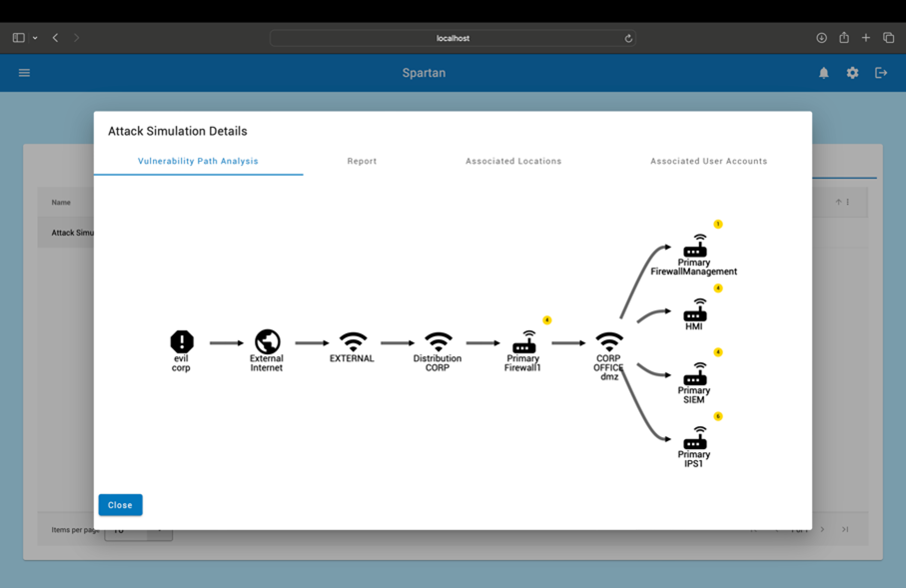
Task: Click the evil corp threat node icon
Action: [181, 341]
